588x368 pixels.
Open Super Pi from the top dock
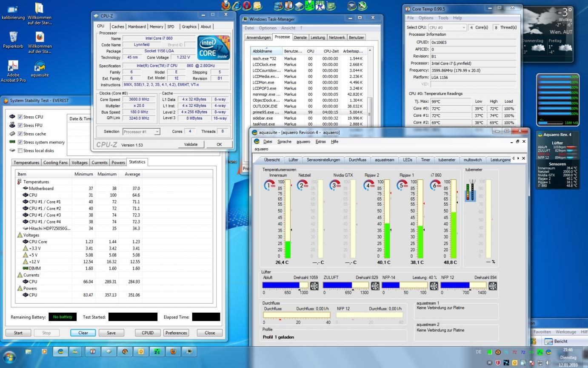(320, 6)
